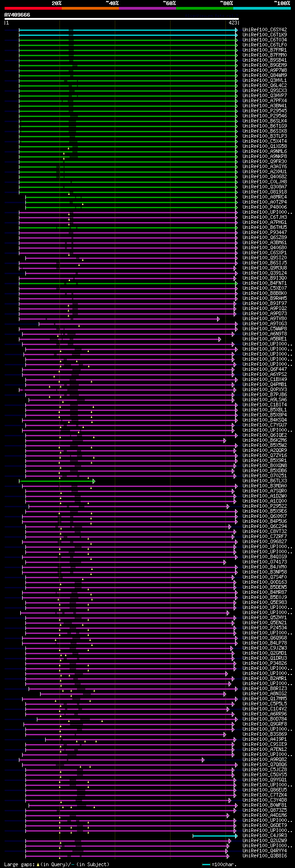This screenshot has height=868, width=295.
Task: Click the purple ~60% identity legend segment
Action: point(147,8)
